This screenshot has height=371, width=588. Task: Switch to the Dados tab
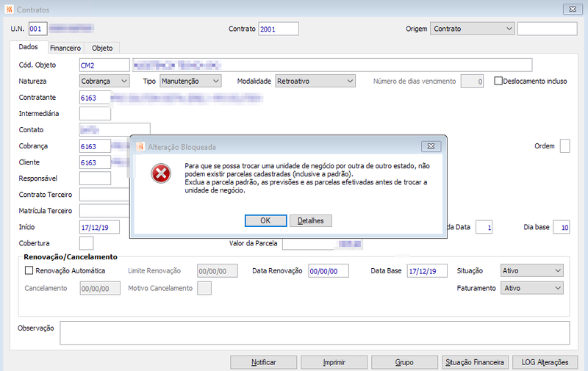29,47
